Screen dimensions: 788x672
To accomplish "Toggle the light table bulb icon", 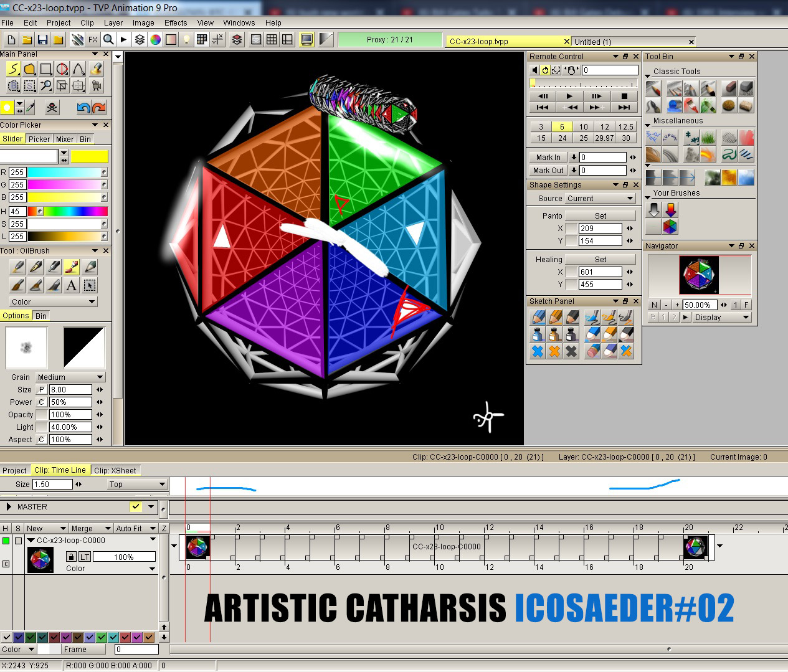I will point(186,40).
